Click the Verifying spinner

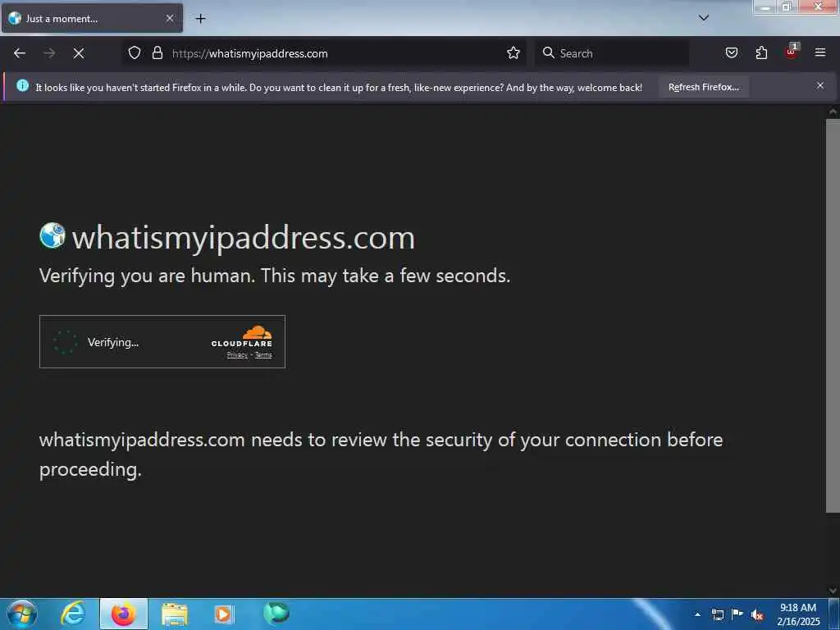pyautogui.click(x=65, y=342)
